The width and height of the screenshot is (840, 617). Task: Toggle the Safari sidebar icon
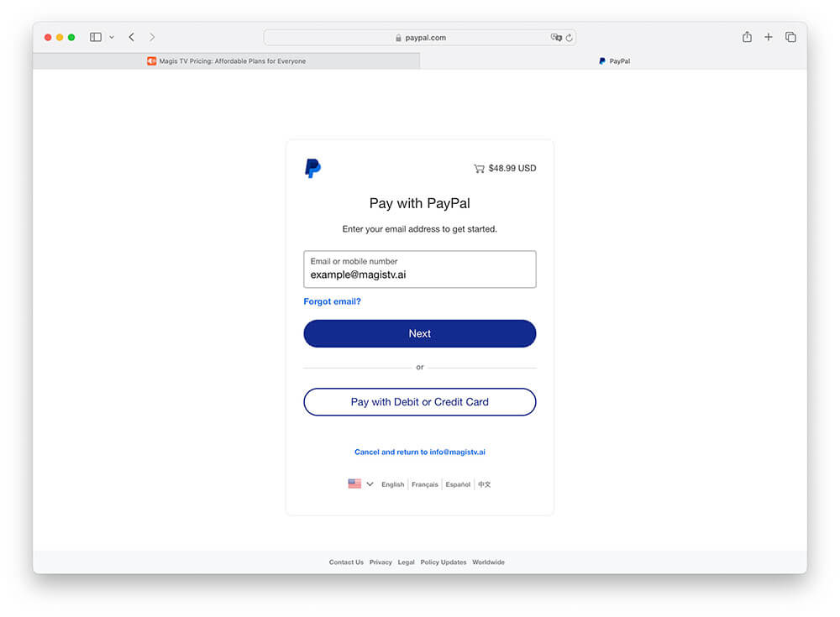click(x=96, y=37)
